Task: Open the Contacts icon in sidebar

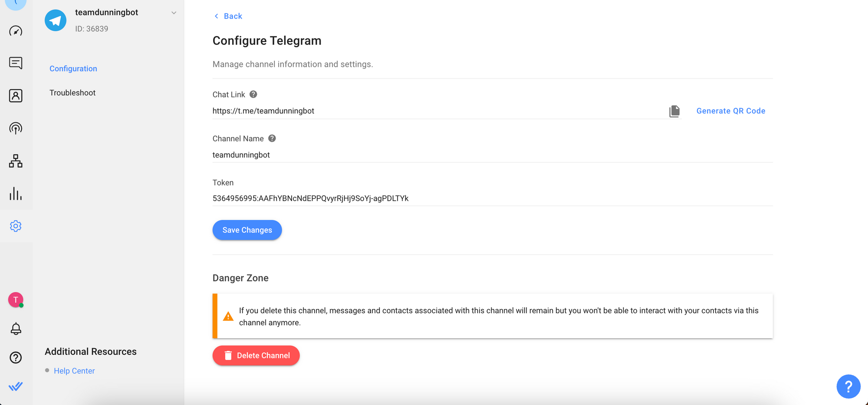Action: 16,96
